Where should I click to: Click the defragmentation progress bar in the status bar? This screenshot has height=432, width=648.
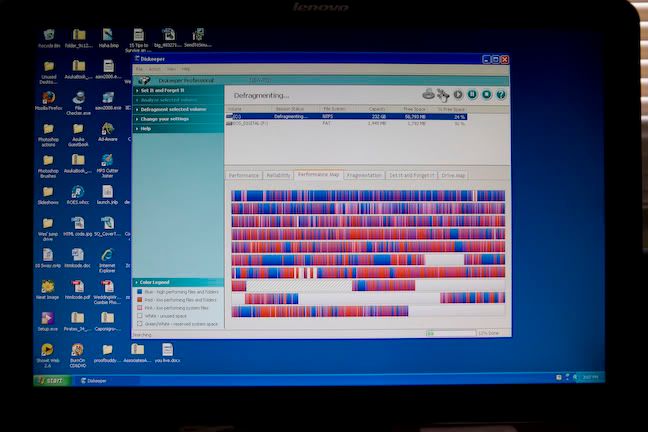(450, 333)
